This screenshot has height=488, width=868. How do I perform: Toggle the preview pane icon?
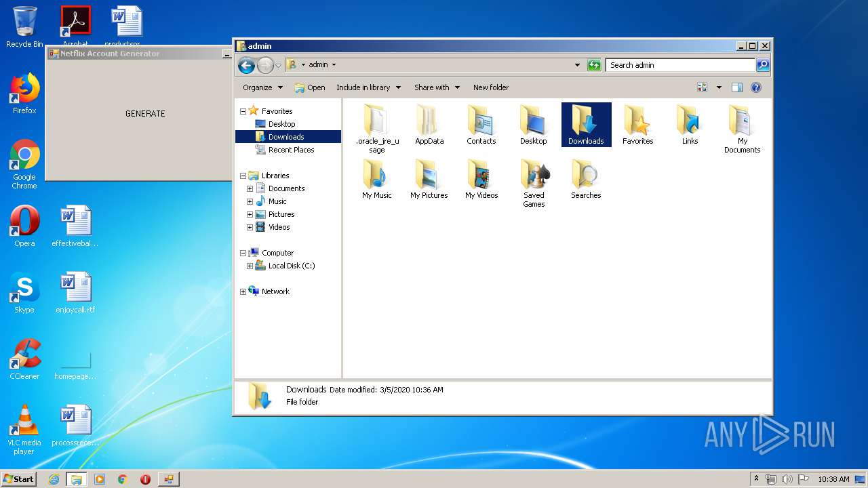737,87
